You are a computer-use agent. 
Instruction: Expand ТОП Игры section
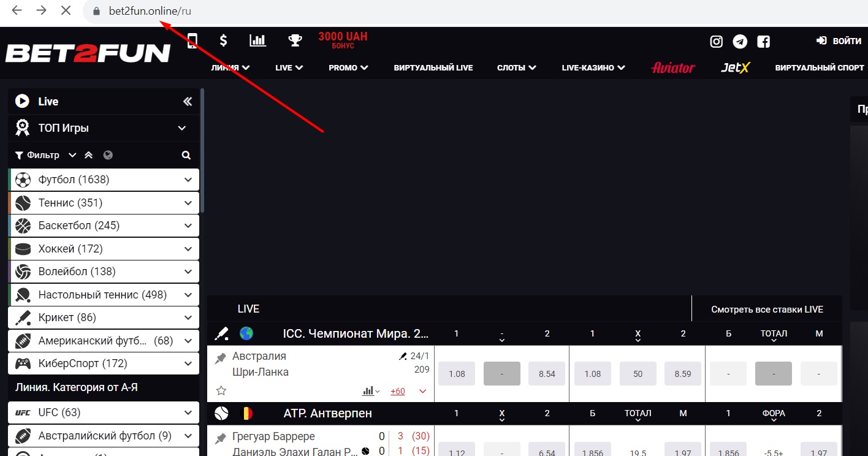click(x=104, y=128)
